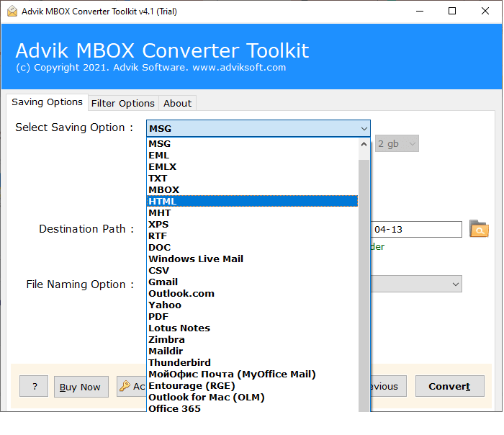Open the About tab
The width and height of the screenshot is (504, 435).
click(x=177, y=104)
